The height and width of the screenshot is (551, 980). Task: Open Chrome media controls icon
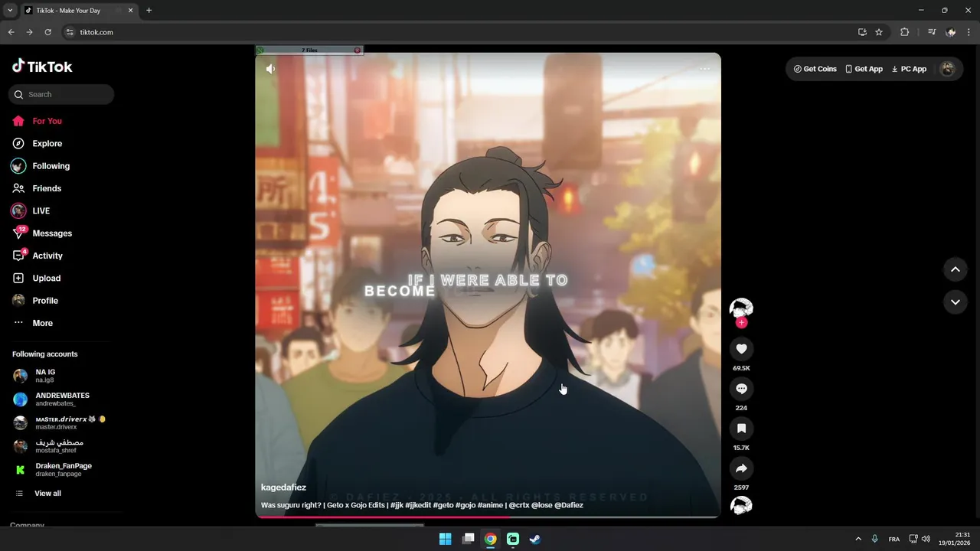coord(932,32)
